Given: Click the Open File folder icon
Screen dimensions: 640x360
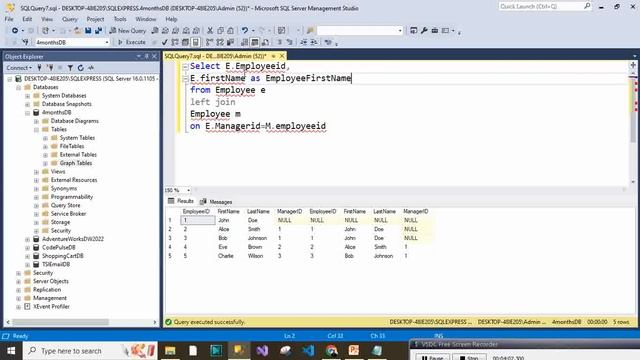Looking at the screenshot, I should click(x=77, y=31).
